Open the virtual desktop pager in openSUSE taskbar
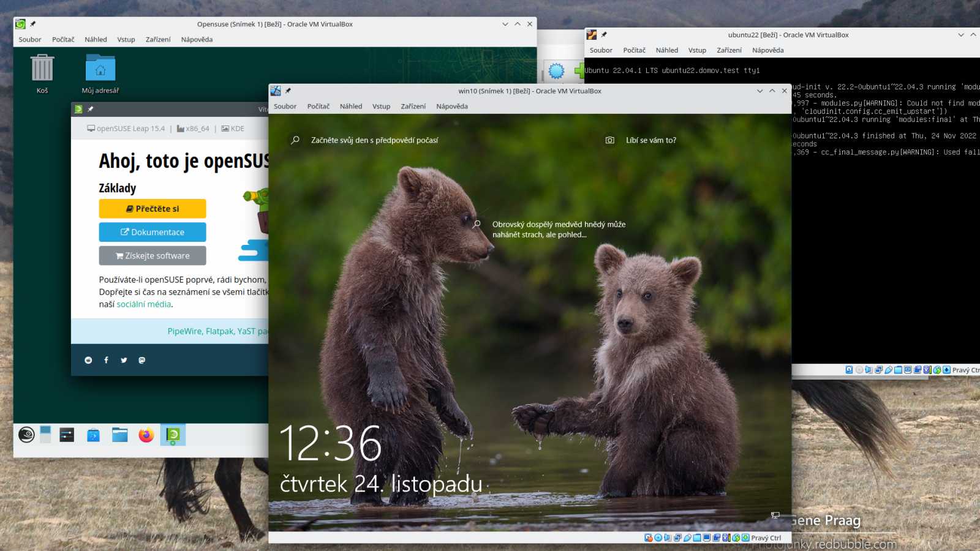The image size is (980, 551). 45,435
